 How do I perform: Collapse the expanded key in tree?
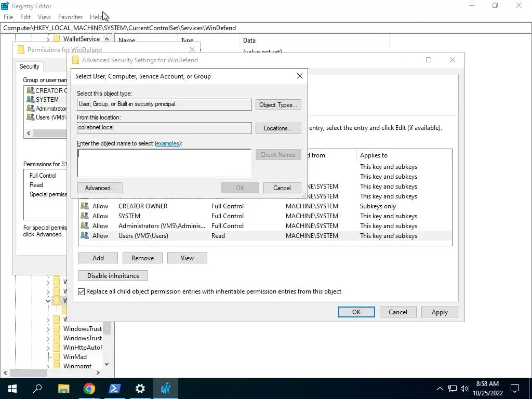pos(48,301)
